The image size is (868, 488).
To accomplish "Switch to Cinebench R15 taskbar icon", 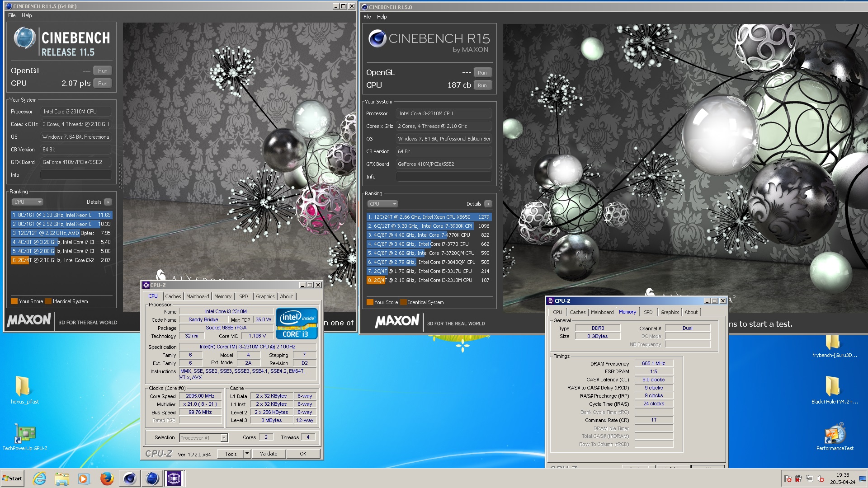I will [129, 478].
